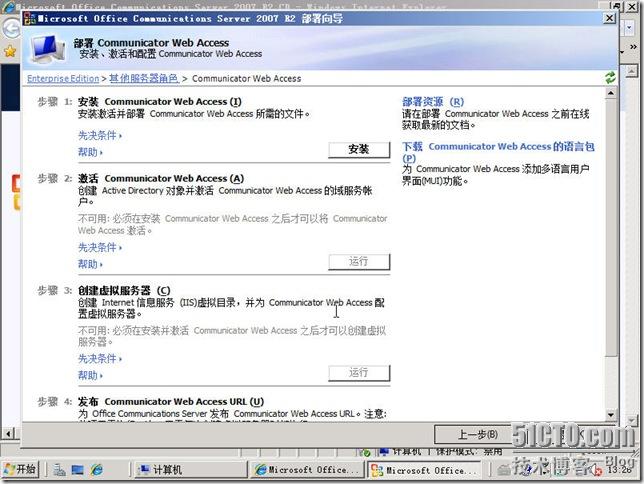Click the green refresh icon

point(610,78)
